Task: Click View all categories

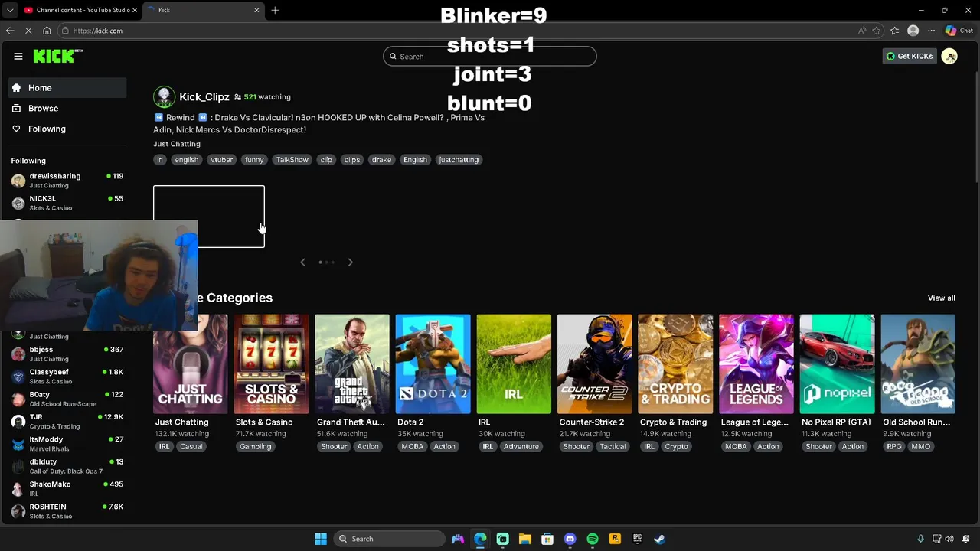Action: (x=942, y=298)
